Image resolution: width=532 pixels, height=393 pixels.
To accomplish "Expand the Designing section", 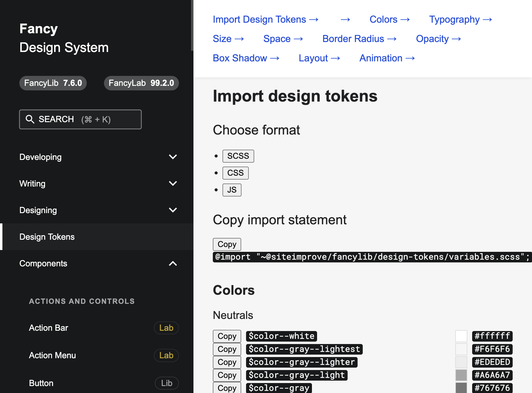I will pyautogui.click(x=97, y=210).
